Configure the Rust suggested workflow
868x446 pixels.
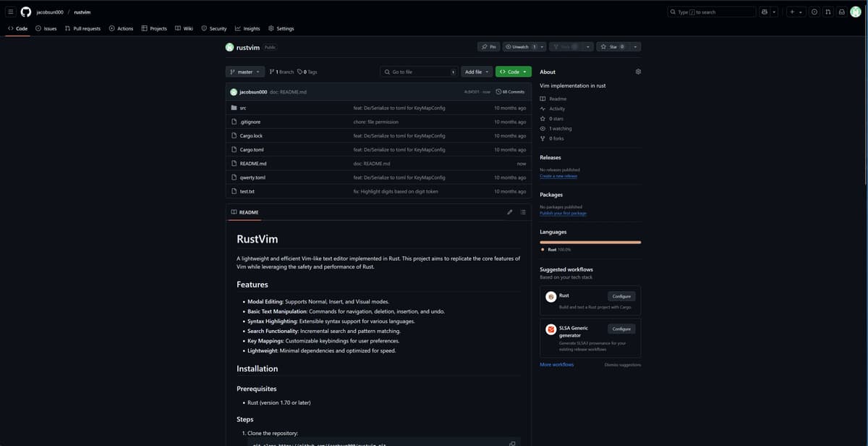[621, 295]
